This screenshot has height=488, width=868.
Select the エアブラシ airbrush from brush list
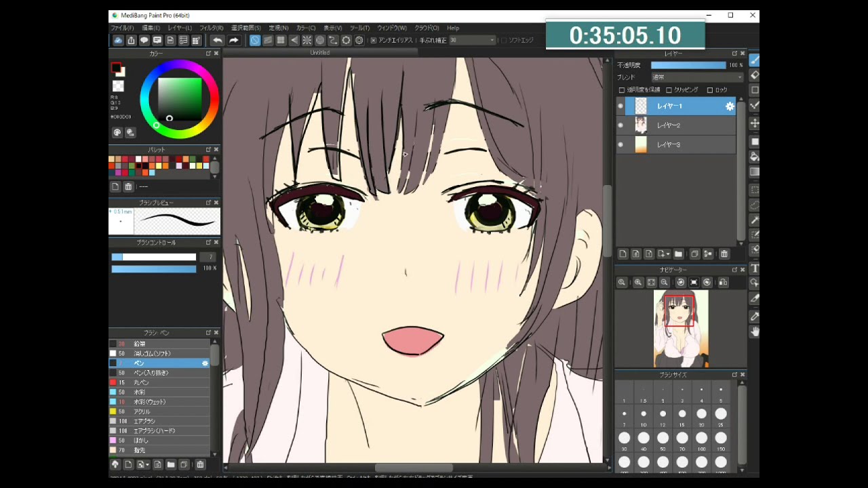(x=144, y=421)
